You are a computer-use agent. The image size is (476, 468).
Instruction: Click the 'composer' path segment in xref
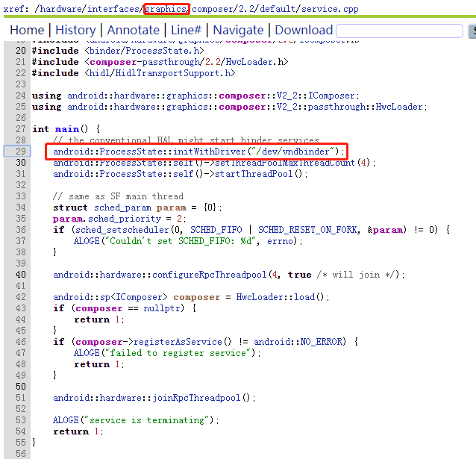pos(213,9)
